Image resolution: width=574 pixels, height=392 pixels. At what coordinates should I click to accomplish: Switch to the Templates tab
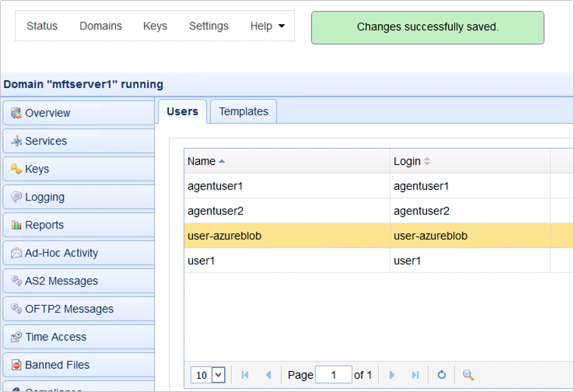[243, 111]
